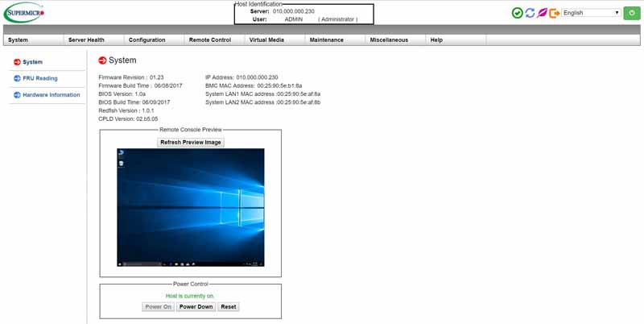Click the BMC MAC Address text
The image size is (644, 324).
(x=254, y=85)
